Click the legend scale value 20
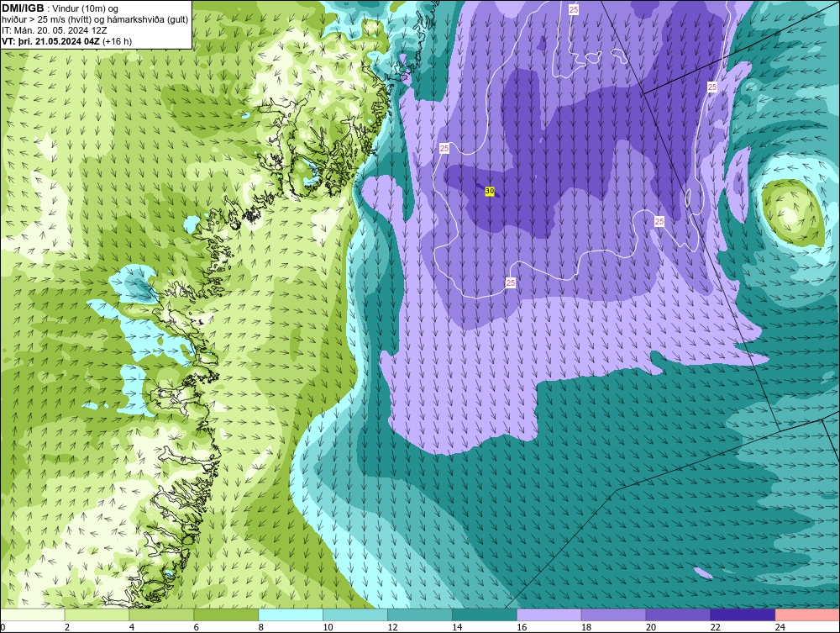The width and height of the screenshot is (840, 633). click(x=651, y=627)
